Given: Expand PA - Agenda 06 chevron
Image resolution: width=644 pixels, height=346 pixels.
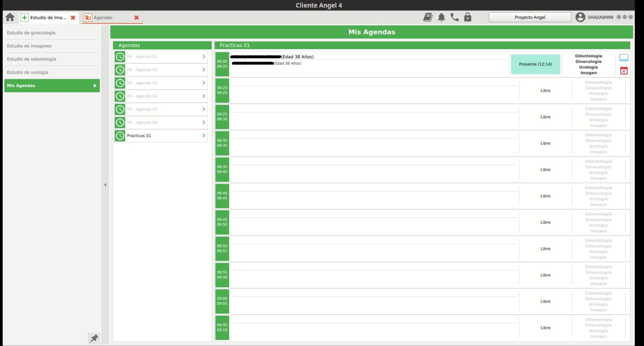Looking at the screenshot, I should (203, 123).
